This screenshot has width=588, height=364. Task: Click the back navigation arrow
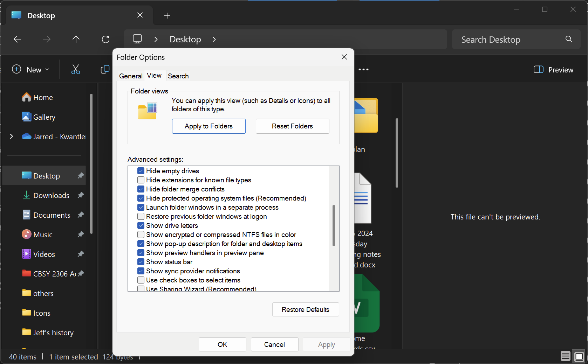pyautogui.click(x=17, y=39)
